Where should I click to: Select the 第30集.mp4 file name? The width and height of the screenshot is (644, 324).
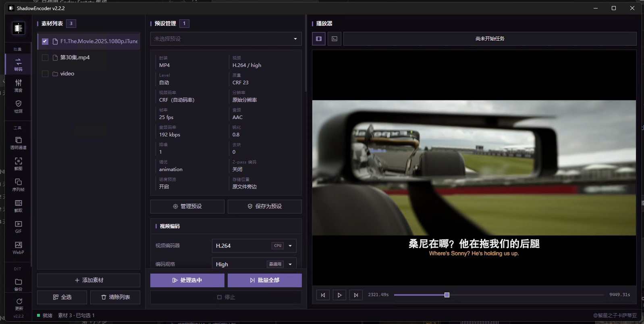click(x=75, y=57)
